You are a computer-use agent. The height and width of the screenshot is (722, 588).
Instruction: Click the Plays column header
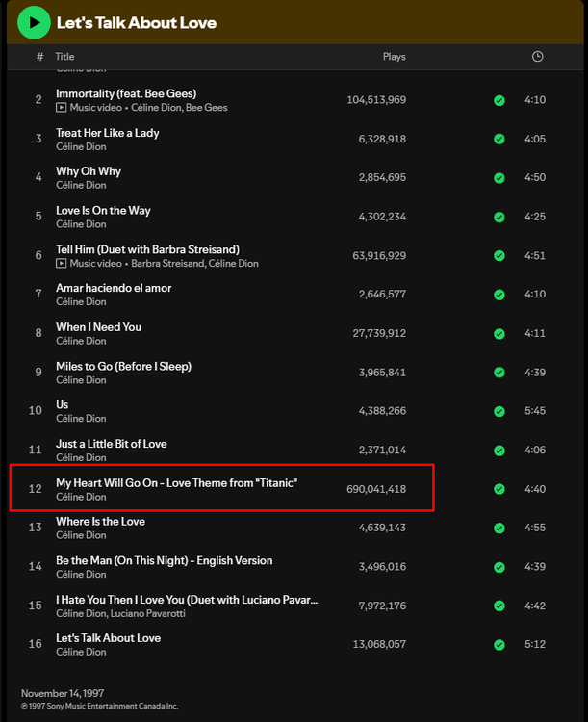pos(395,57)
